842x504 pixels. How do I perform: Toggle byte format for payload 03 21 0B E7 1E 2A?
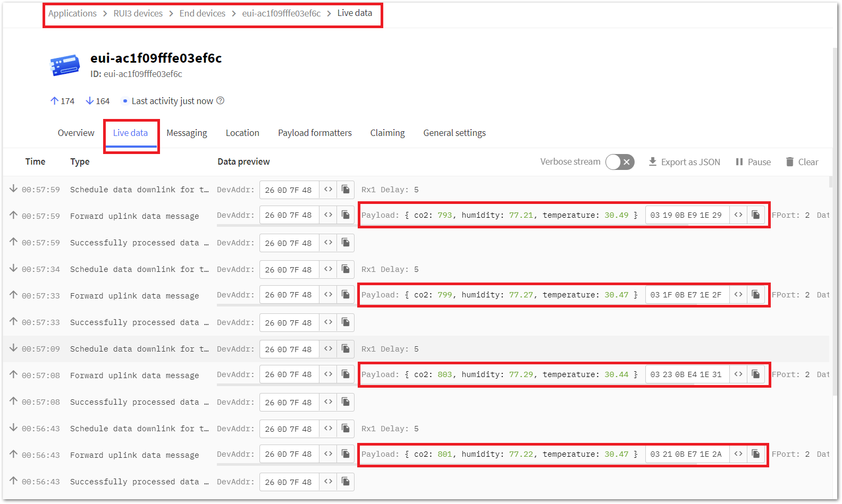[x=738, y=454]
